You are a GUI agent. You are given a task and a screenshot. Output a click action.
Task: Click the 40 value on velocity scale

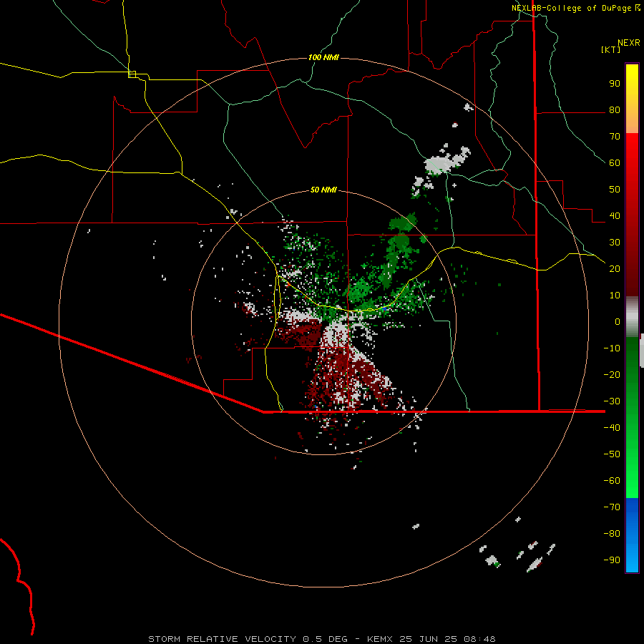[x=615, y=216]
